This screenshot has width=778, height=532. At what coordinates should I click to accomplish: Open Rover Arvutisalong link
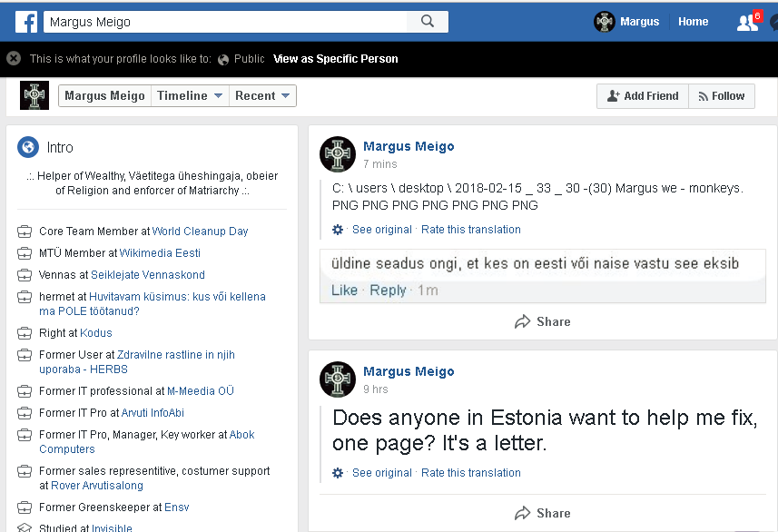click(x=97, y=486)
